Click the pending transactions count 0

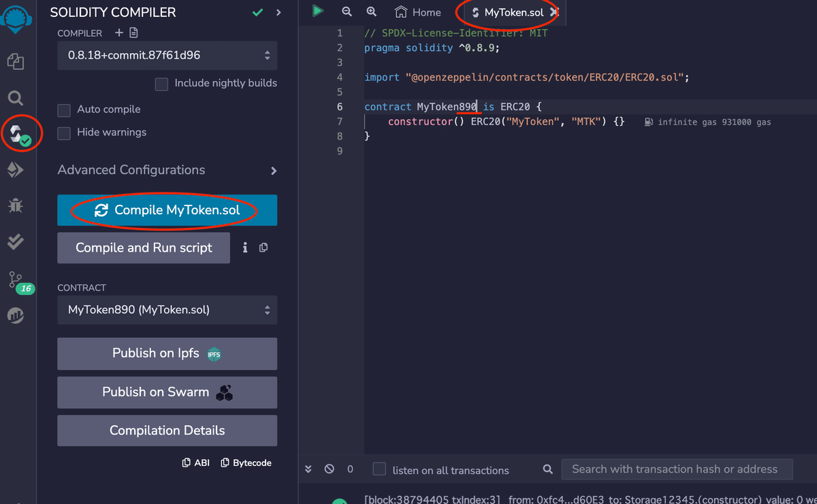click(351, 469)
